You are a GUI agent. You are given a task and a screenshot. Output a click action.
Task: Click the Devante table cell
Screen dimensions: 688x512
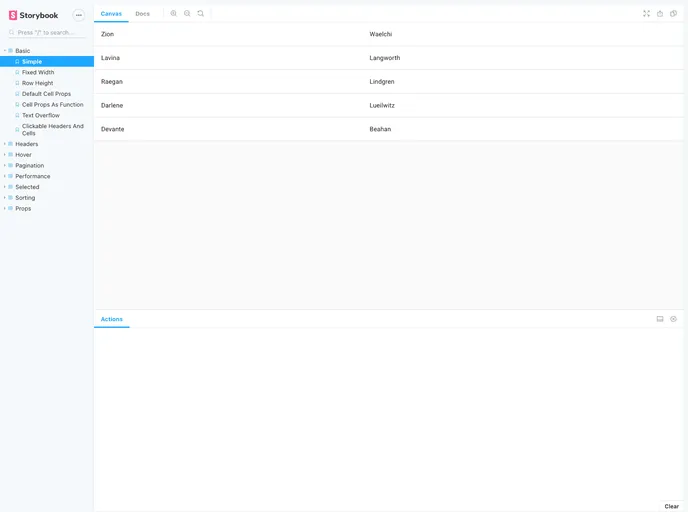[x=229, y=129]
